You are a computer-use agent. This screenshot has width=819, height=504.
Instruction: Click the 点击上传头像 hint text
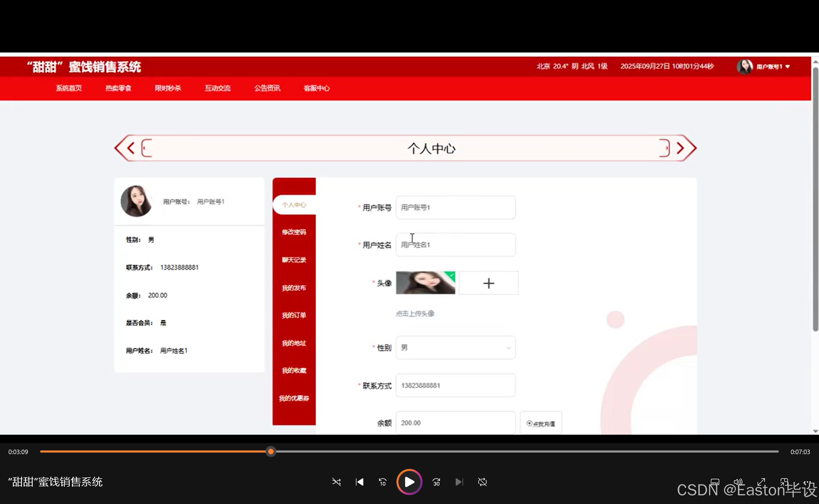[x=415, y=314]
